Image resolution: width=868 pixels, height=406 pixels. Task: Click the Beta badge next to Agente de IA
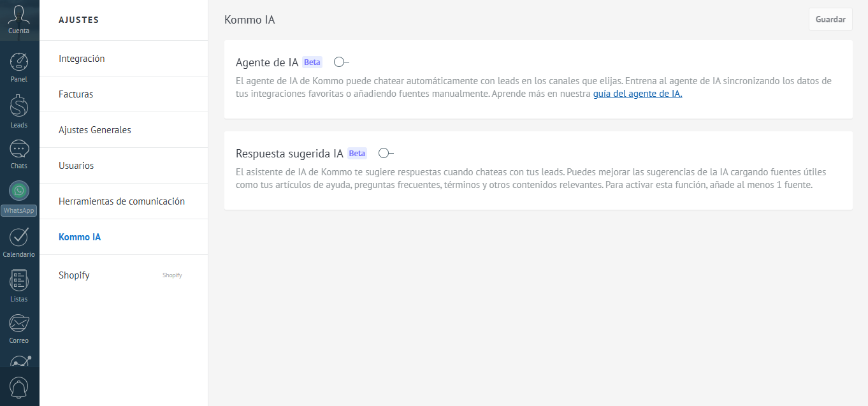point(312,62)
